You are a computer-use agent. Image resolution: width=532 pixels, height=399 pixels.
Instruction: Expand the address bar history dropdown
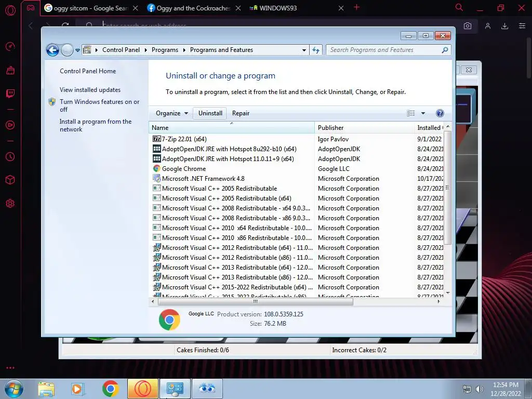304,50
